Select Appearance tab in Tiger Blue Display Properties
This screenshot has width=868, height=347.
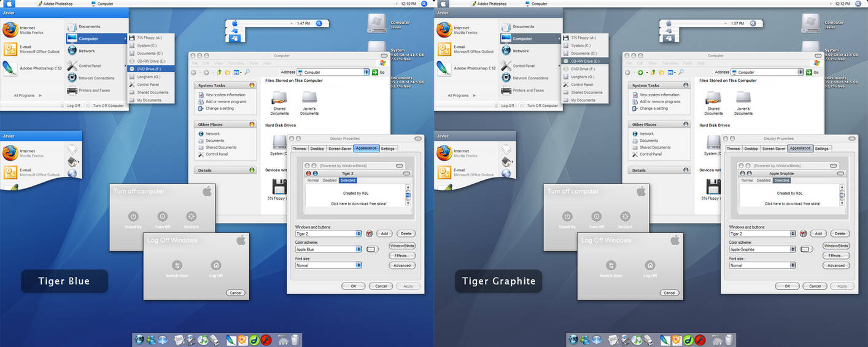366,149
